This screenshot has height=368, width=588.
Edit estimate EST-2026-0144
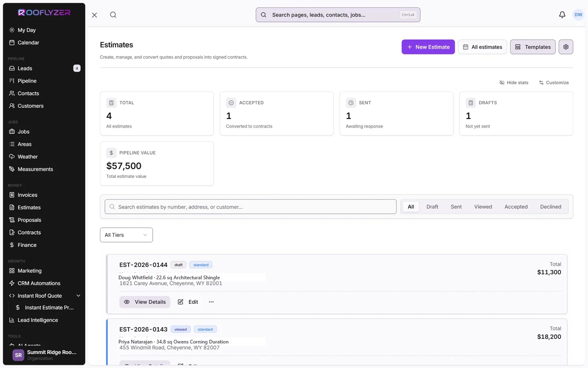pos(188,302)
